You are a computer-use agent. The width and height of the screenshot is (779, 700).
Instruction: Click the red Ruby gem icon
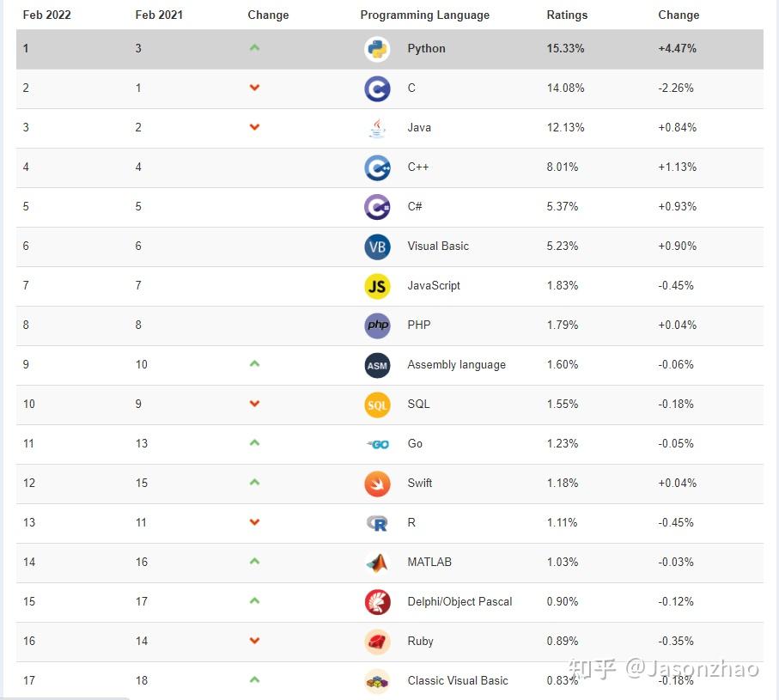point(377,642)
